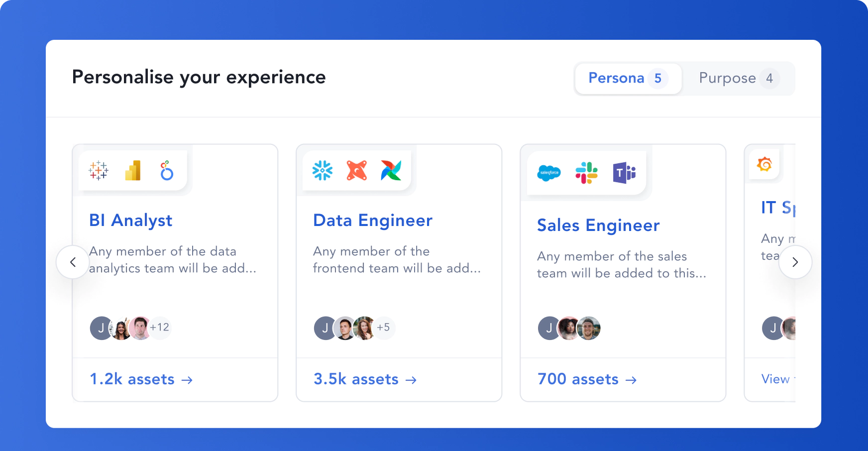The image size is (868, 451).
Task: Click the +12 members badge on BI Analyst
Action: tap(160, 328)
